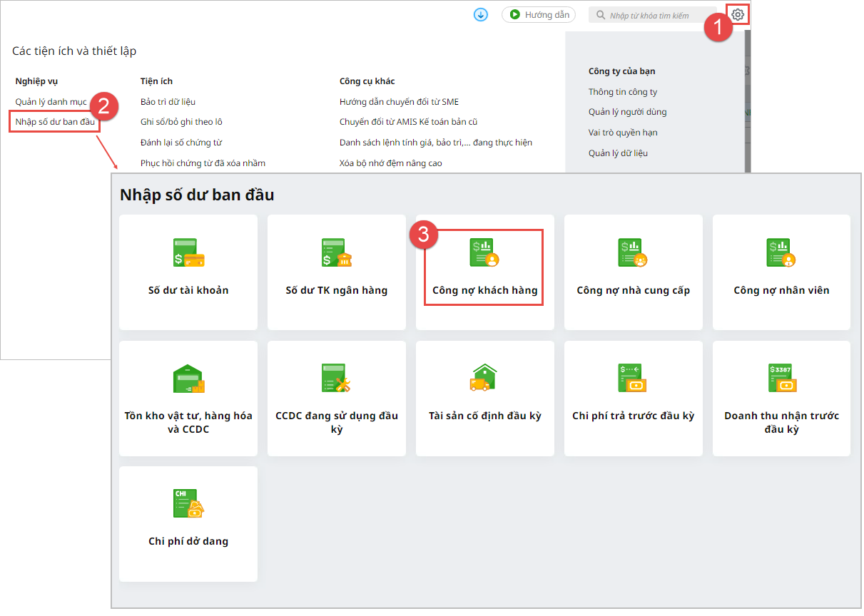Open Thông tin công ty link
Image resolution: width=864 pixels, height=616 pixels.
coord(623,92)
